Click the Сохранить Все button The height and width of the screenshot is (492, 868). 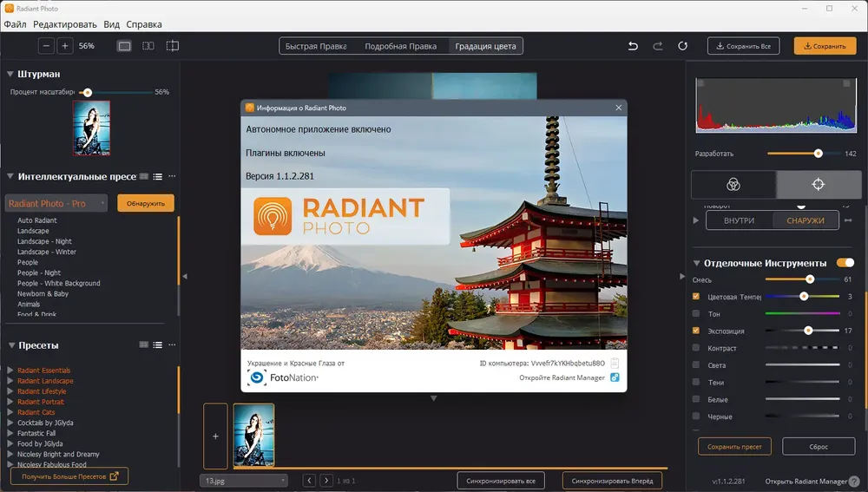coord(744,46)
